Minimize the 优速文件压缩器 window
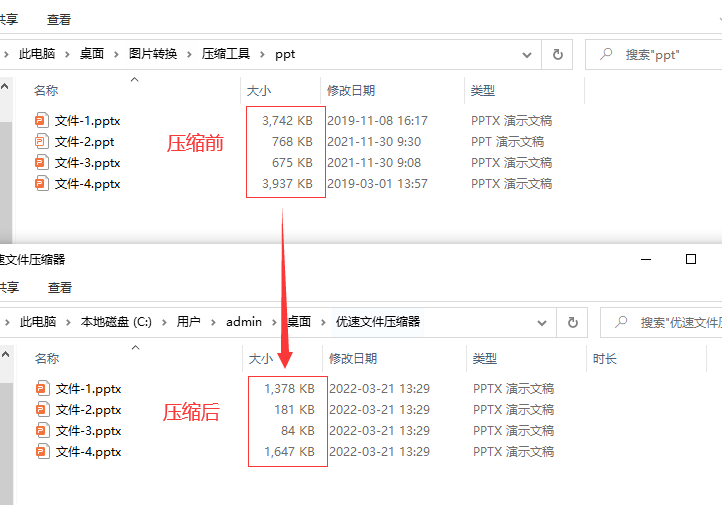Image resolution: width=722 pixels, height=505 pixels. click(x=646, y=259)
